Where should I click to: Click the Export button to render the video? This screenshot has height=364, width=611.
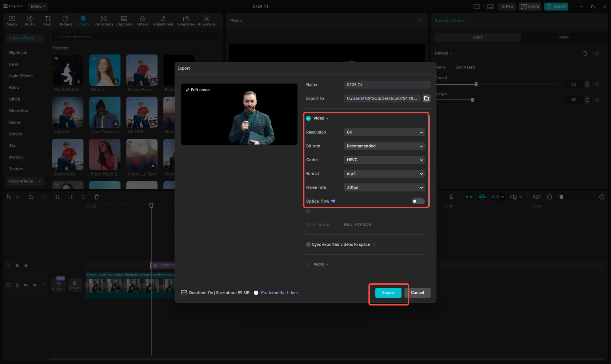click(388, 292)
